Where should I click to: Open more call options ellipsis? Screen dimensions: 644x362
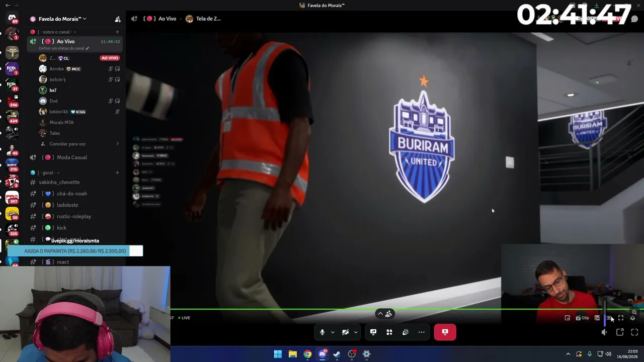click(x=422, y=332)
